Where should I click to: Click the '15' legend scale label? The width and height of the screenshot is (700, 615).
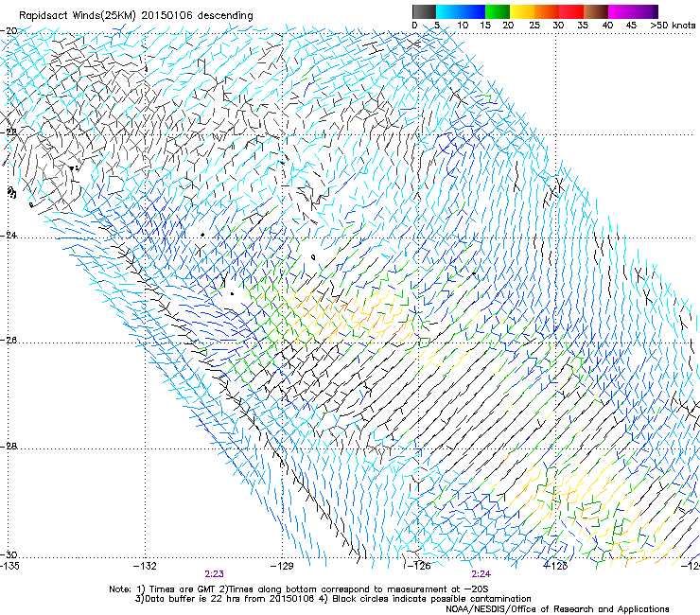[x=485, y=26]
